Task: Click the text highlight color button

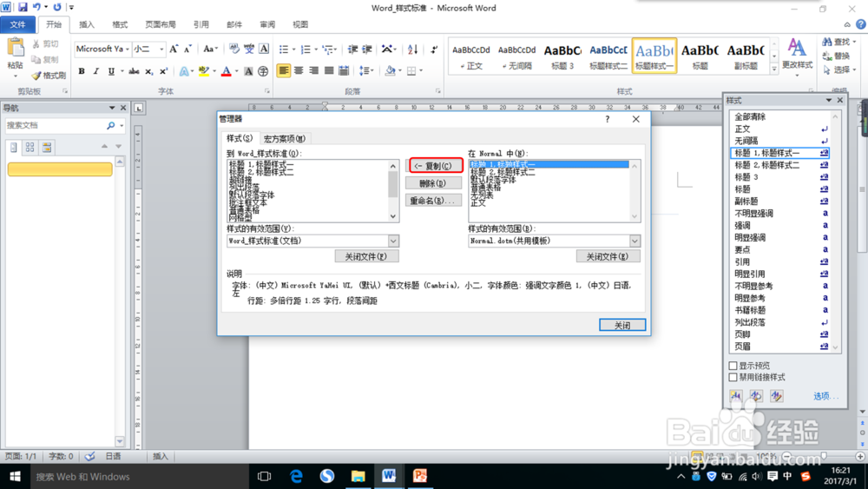Action: (x=203, y=71)
